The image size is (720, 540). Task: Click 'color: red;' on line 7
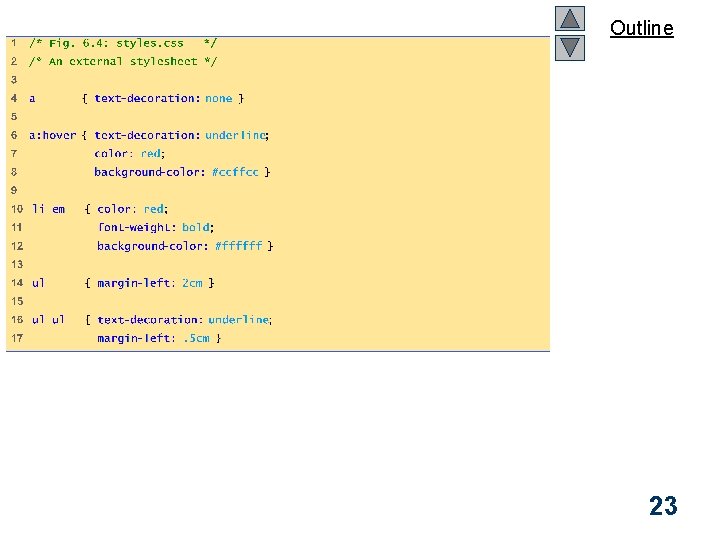pos(129,154)
